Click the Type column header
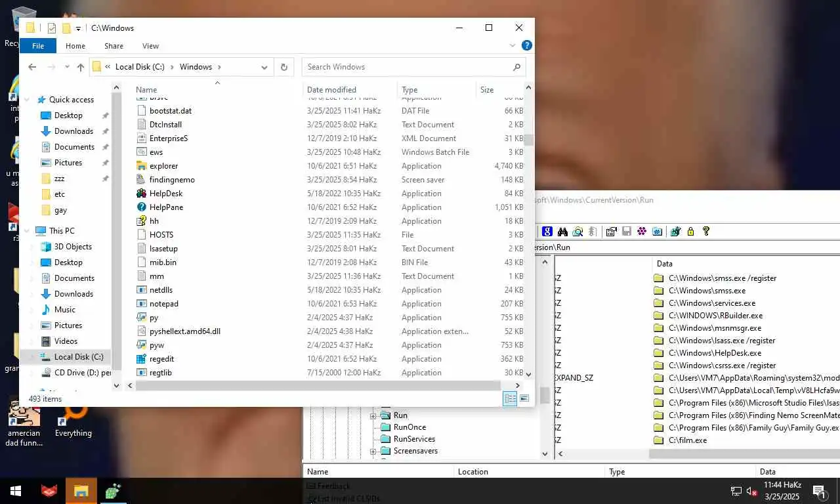The width and height of the screenshot is (840, 504). pos(436,90)
